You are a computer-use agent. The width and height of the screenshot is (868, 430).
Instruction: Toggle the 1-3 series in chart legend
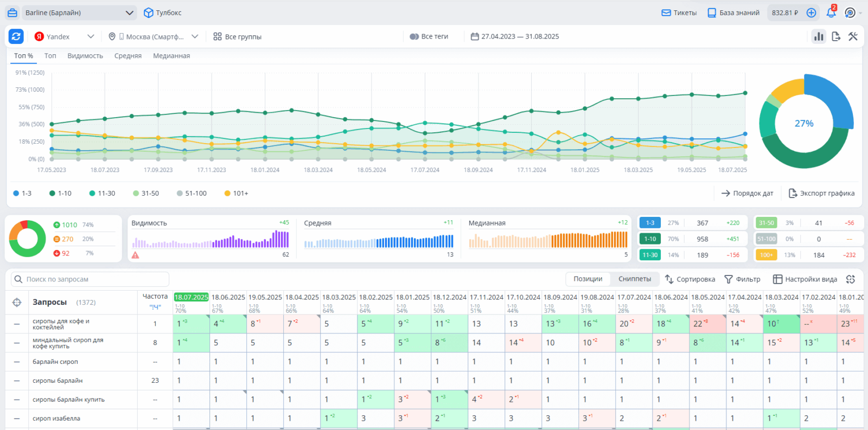click(22, 193)
